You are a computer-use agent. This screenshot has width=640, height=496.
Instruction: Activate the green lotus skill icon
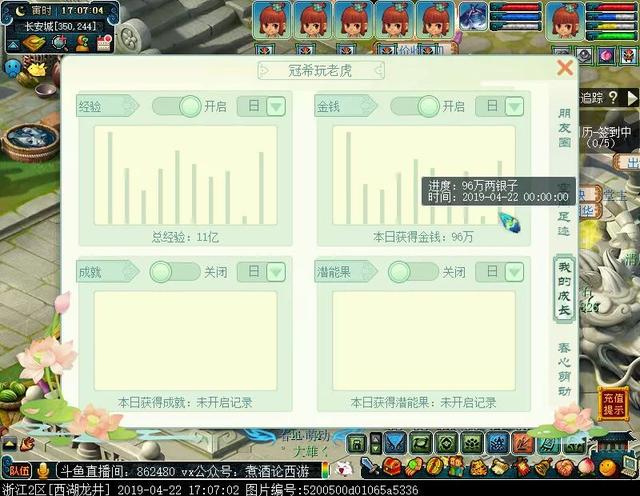pyautogui.click(x=471, y=444)
